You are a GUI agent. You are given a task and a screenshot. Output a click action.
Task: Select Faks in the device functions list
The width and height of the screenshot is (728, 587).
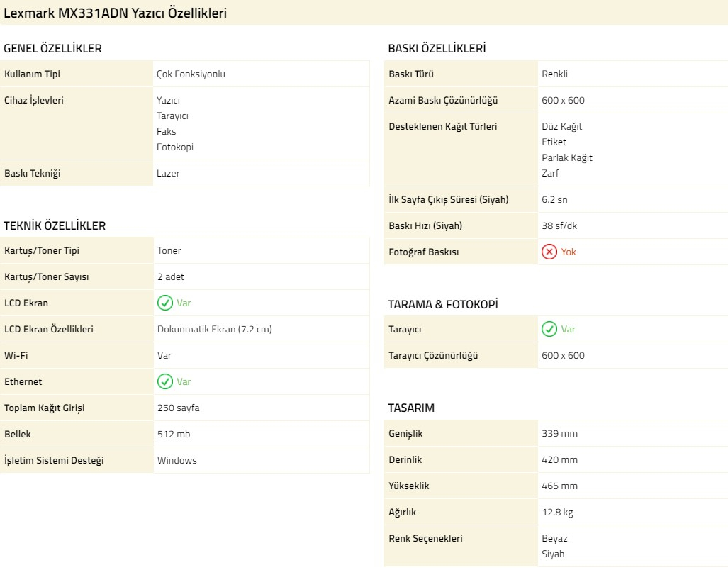[167, 132]
